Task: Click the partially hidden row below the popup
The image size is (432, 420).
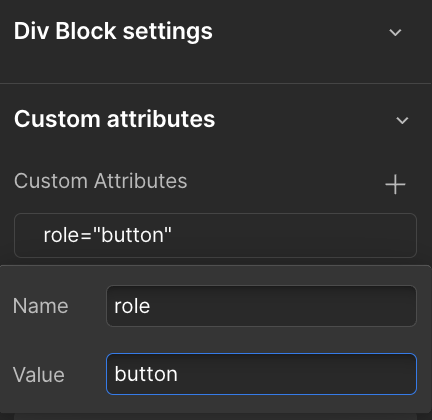Action: pos(215,417)
